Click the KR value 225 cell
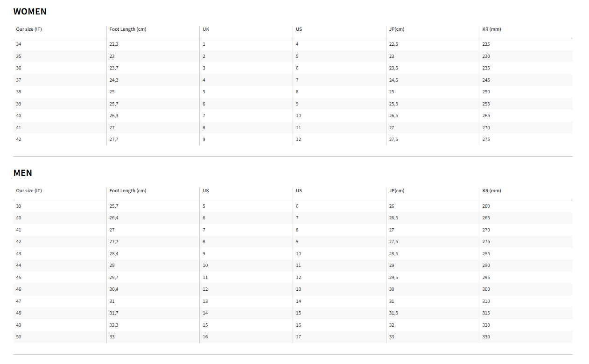The image size is (589, 364). (486, 44)
